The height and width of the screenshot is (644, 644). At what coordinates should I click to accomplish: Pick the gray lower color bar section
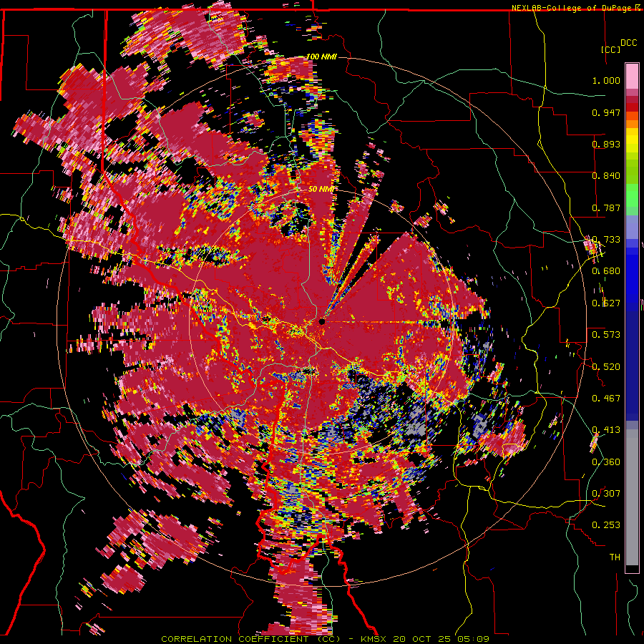tap(632, 497)
